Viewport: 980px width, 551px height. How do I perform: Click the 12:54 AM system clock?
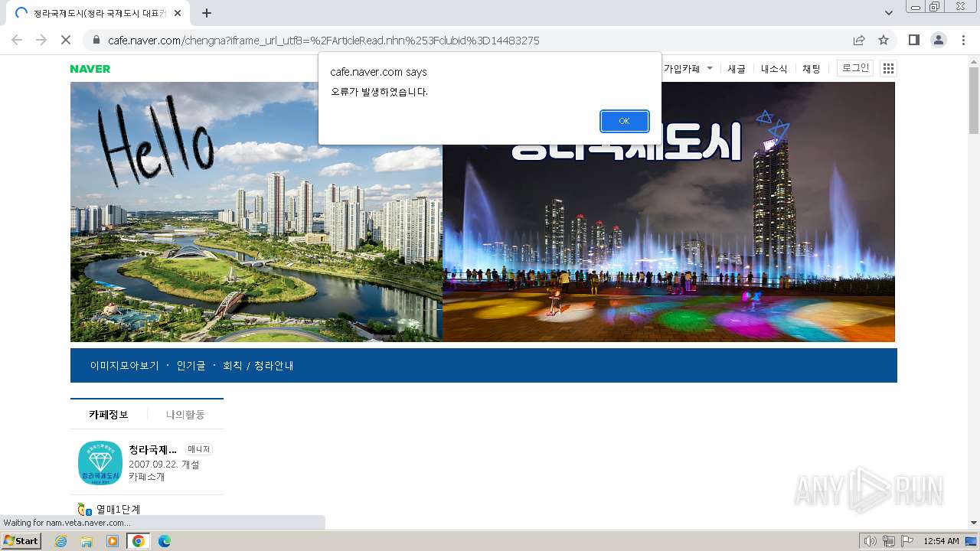coord(941,541)
